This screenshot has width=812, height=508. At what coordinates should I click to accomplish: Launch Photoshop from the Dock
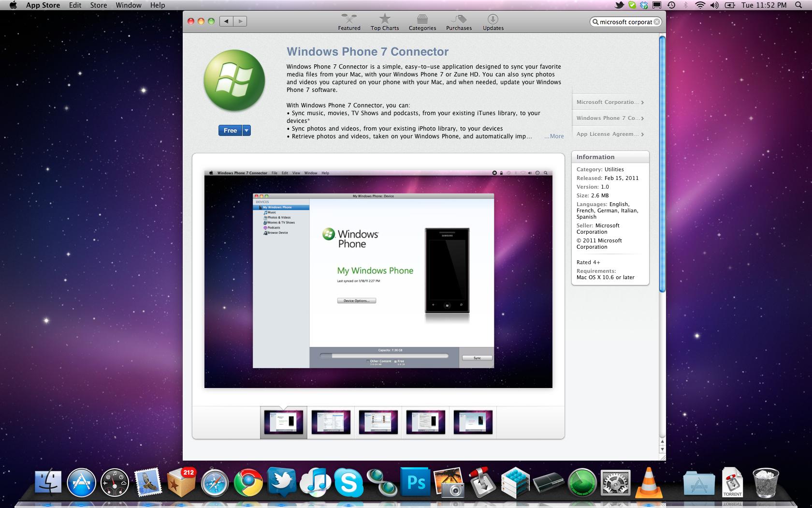tap(415, 482)
